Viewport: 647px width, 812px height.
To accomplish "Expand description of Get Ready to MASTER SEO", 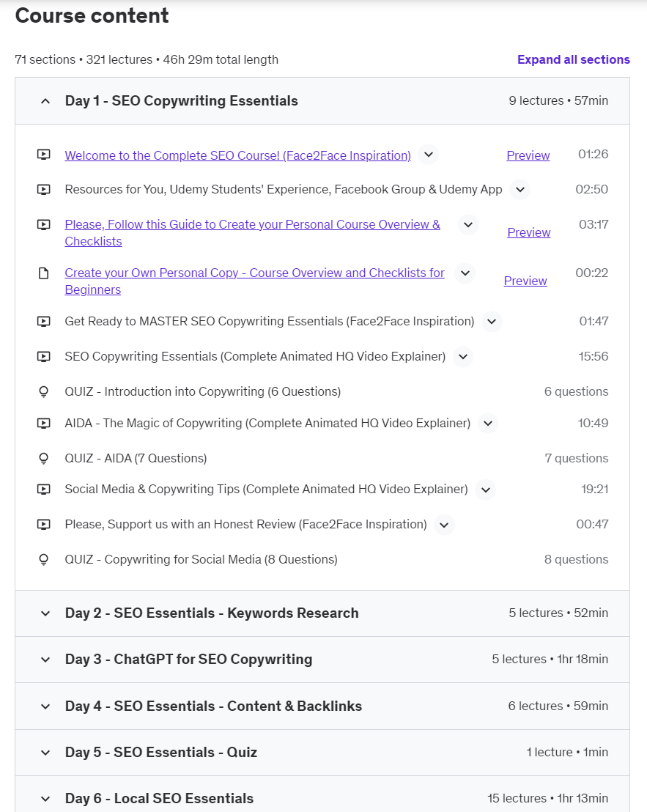I will pos(492,322).
